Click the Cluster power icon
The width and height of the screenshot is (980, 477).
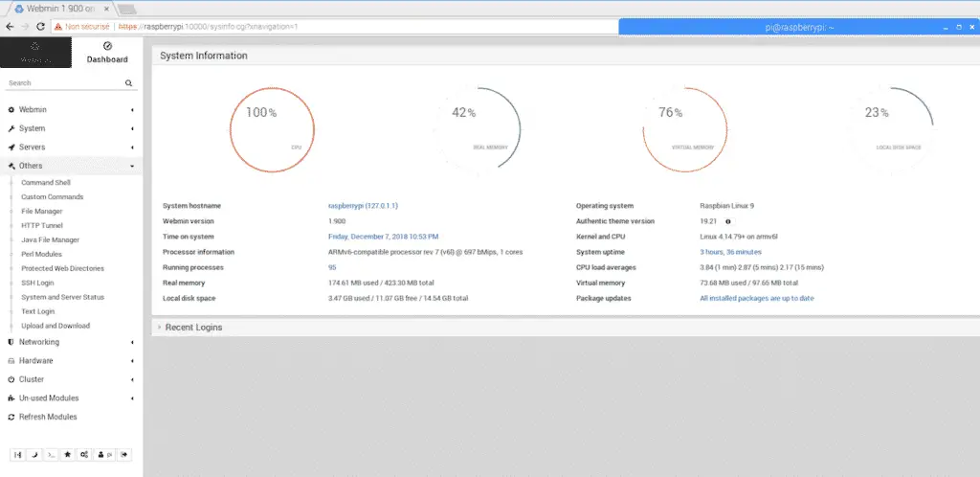11,380
